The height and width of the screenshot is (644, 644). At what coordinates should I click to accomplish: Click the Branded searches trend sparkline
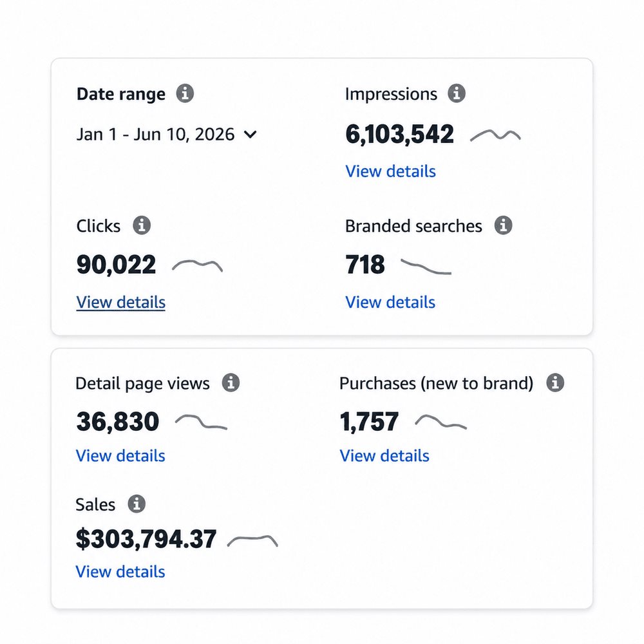point(426,267)
